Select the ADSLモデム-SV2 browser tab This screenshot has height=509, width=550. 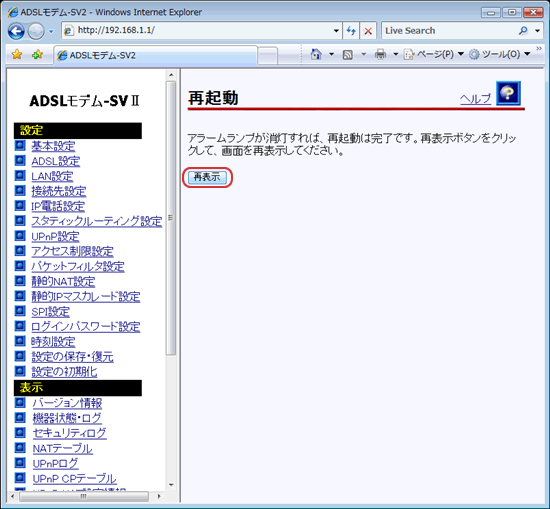(x=156, y=55)
